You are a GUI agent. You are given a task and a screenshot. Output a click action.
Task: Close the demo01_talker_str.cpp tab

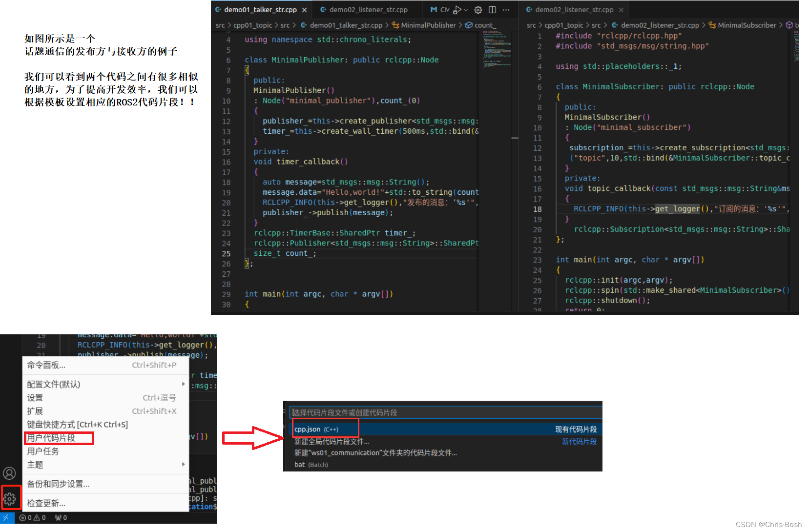click(x=304, y=10)
